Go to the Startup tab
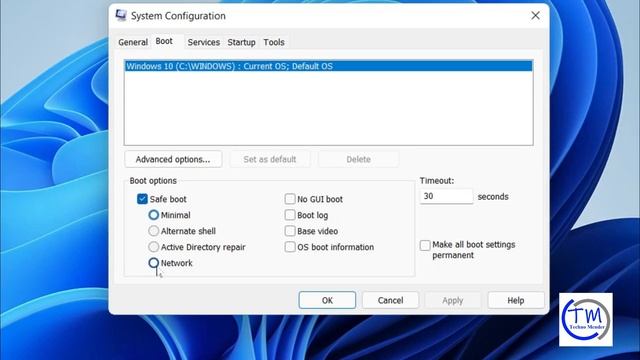Image resolution: width=640 pixels, height=360 pixels. (x=241, y=42)
